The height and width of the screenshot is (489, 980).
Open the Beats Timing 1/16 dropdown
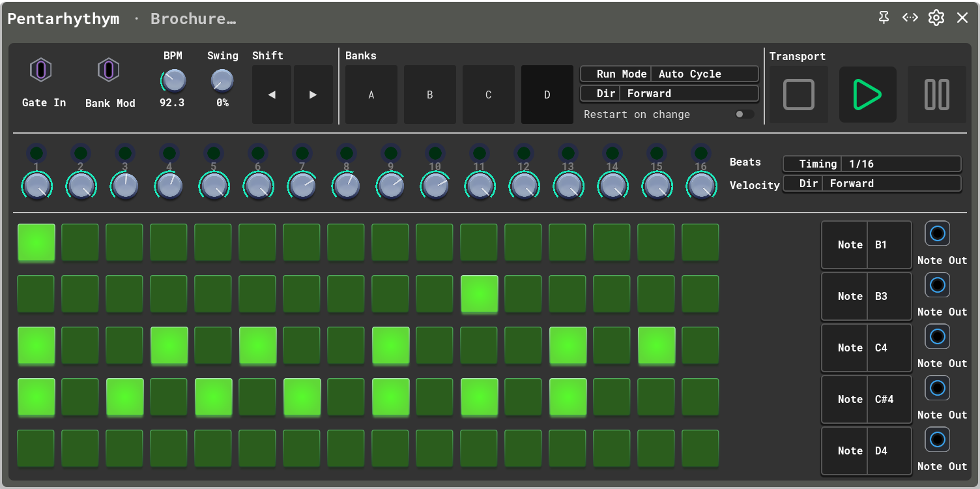[872, 164]
